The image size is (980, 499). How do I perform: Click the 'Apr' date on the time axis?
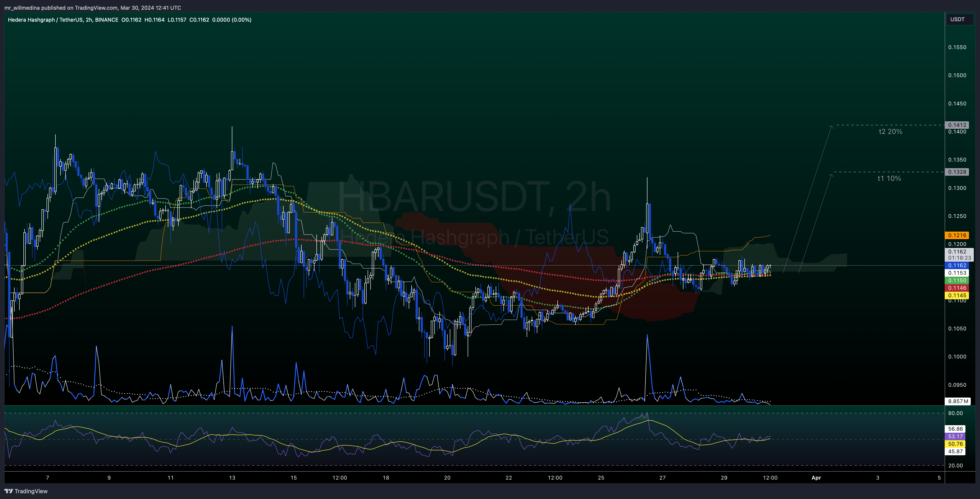[x=816, y=478]
